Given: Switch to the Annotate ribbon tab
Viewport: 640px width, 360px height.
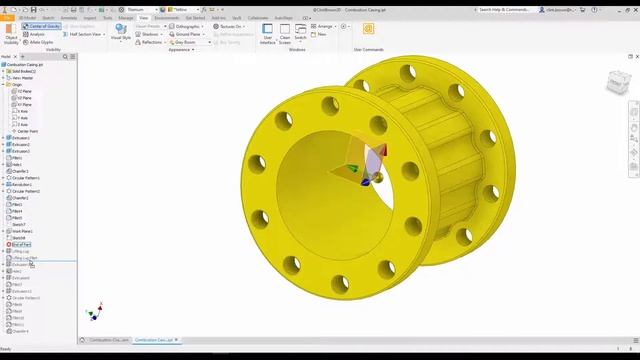Looking at the screenshot, I should click(x=69, y=18).
